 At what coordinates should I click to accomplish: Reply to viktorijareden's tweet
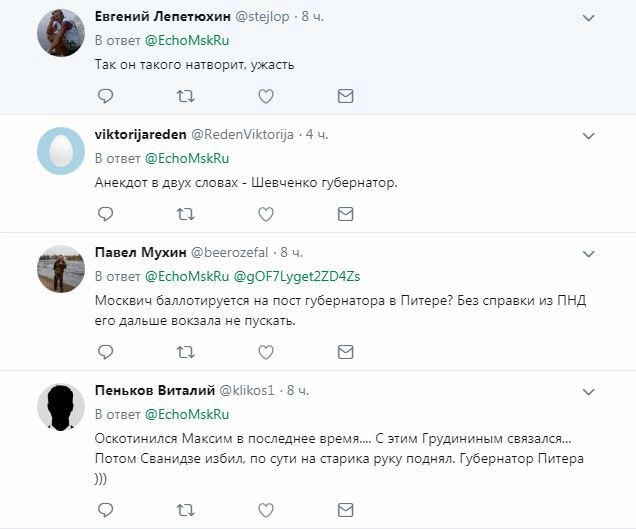106,214
